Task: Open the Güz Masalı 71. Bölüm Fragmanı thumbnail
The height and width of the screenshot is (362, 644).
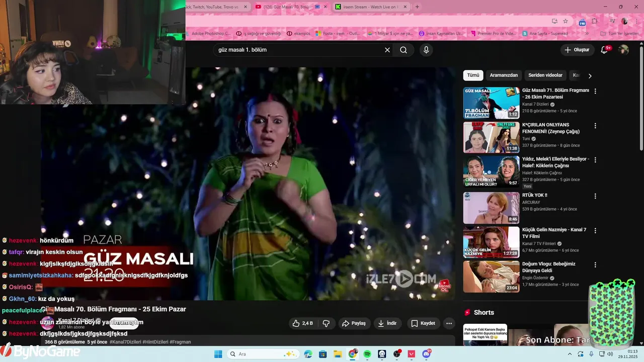Action: click(492, 103)
